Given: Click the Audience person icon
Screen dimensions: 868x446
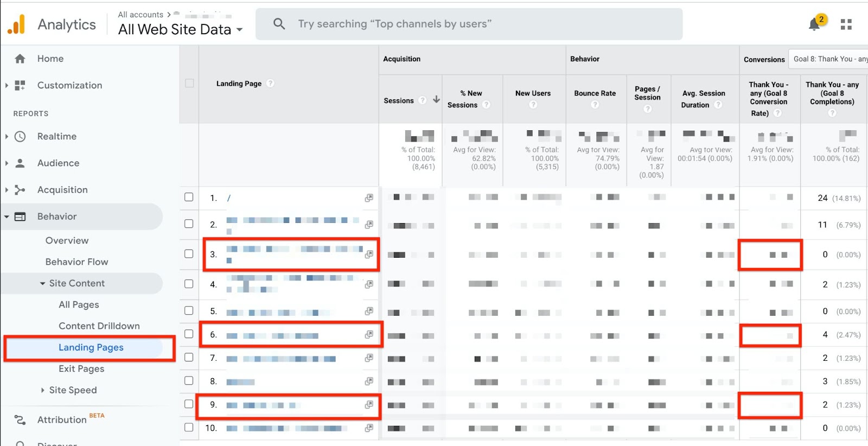Looking at the screenshot, I should click(20, 163).
